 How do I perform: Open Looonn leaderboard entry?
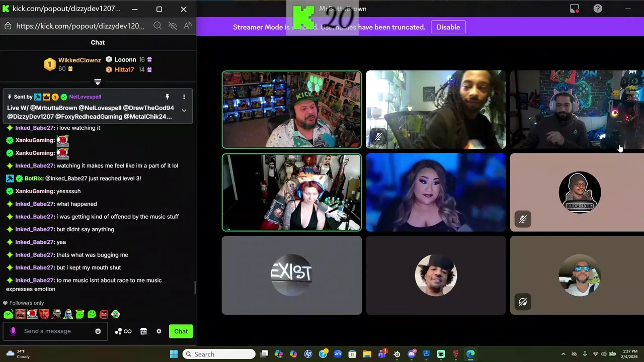coord(129,60)
